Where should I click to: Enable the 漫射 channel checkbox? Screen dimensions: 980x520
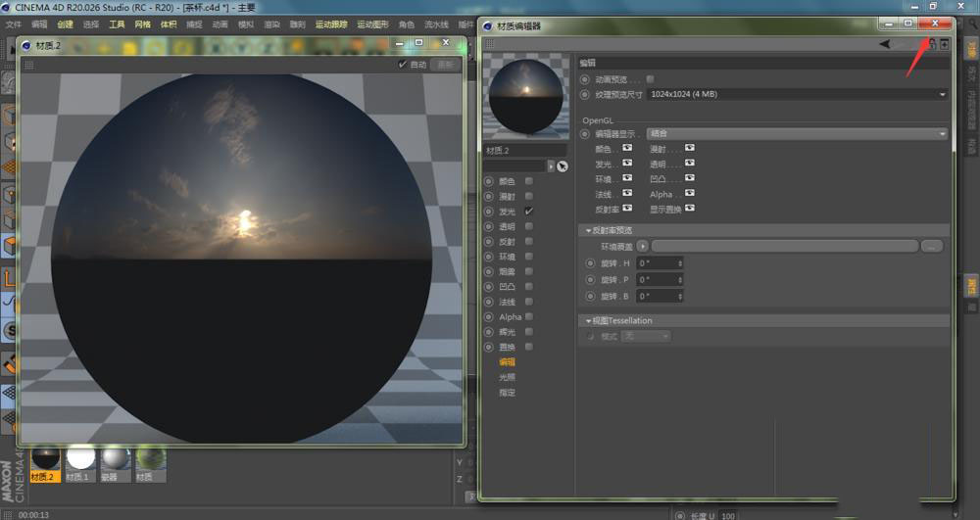coord(529,196)
